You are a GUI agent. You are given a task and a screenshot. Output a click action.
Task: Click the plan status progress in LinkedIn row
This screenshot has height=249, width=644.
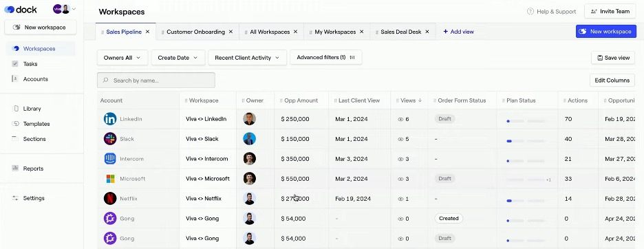click(x=526, y=121)
